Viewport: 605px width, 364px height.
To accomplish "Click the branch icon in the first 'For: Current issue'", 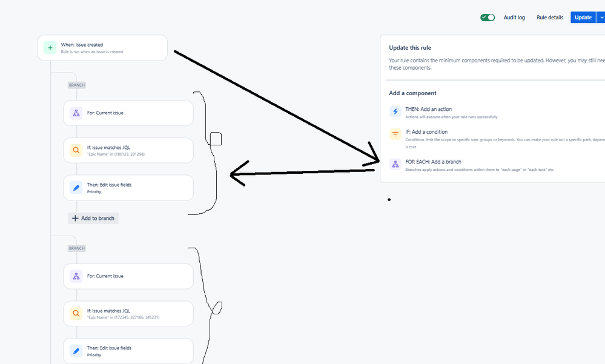I will pos(76,113).
